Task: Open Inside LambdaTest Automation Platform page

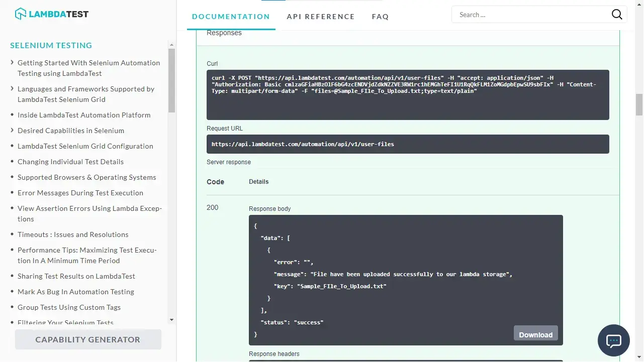Action: point(84,115)
